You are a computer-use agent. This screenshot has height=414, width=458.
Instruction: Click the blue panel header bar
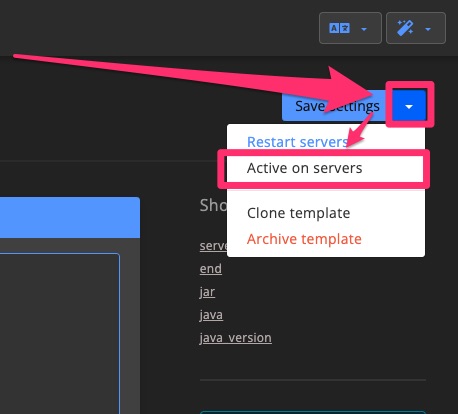coord(70,217)
